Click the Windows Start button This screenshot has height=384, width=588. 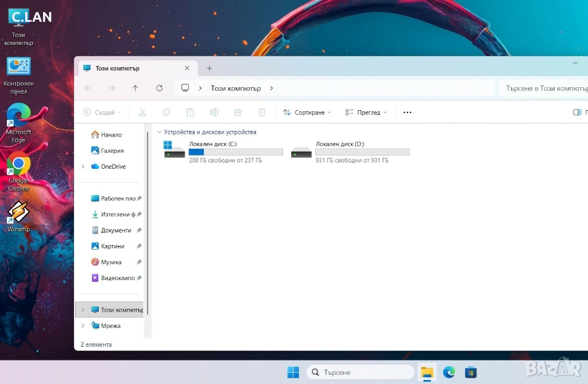293,373
